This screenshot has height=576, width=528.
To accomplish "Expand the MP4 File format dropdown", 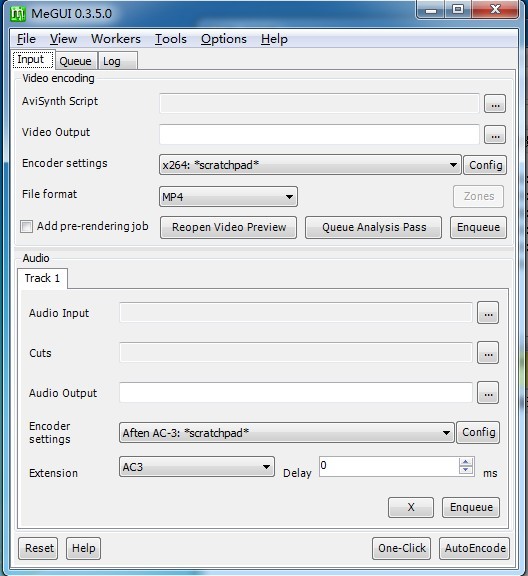I will [290, 197].
